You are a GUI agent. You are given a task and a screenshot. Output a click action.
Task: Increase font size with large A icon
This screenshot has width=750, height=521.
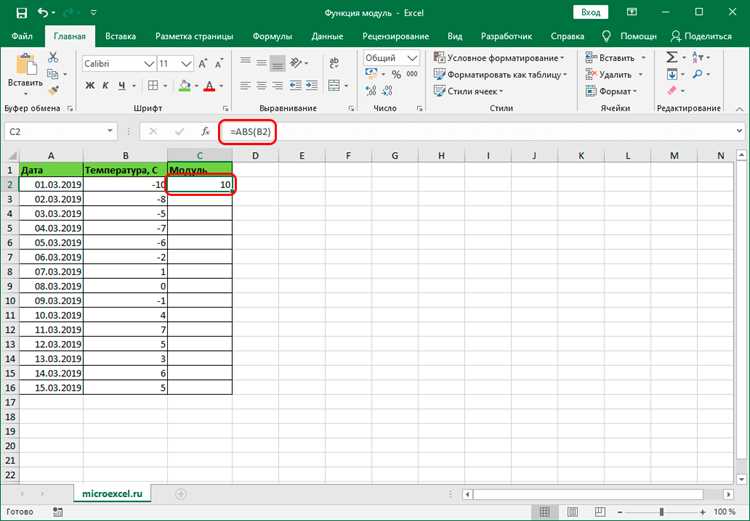203,64
